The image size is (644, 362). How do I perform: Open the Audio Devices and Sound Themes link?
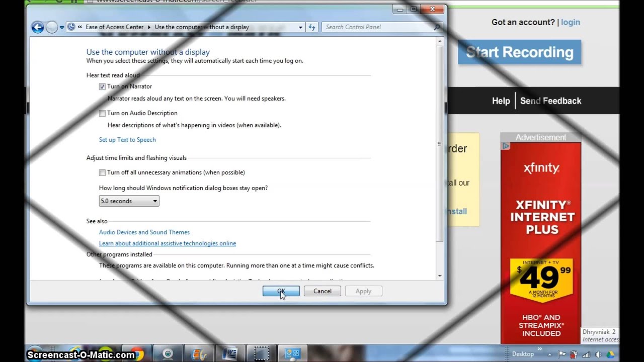(144, 232)
